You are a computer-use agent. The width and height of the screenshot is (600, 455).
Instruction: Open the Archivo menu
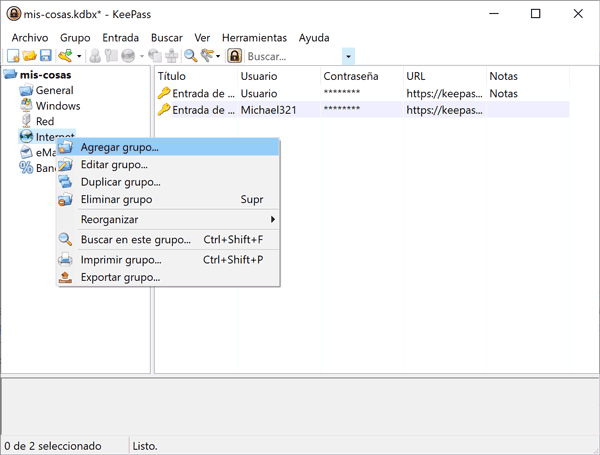[x=30, y=38]
